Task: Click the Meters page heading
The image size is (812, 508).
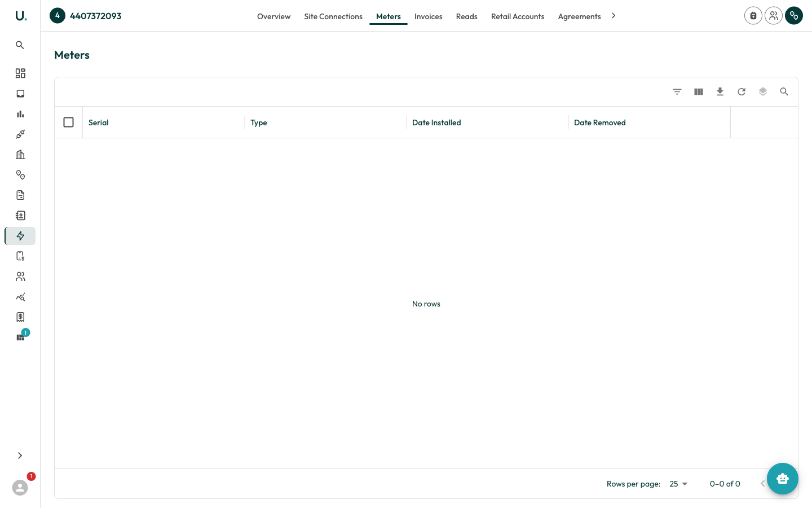Action: 72,55
